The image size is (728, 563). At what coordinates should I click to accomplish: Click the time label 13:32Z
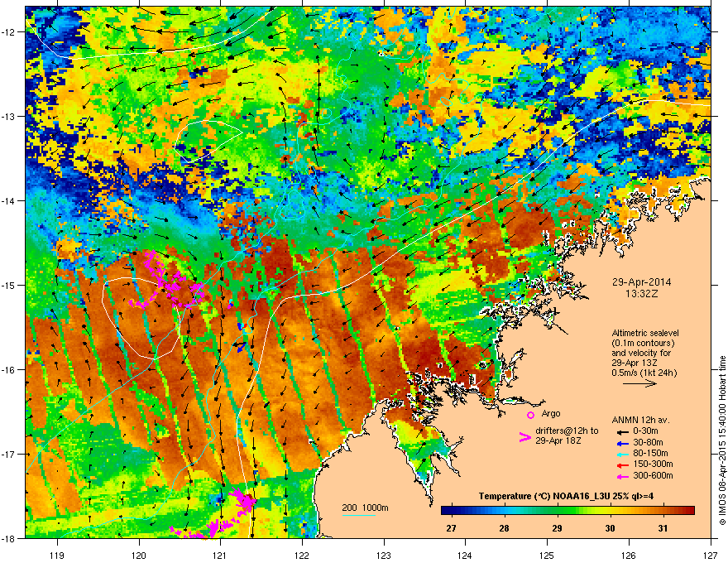click(x=642, y=294)
